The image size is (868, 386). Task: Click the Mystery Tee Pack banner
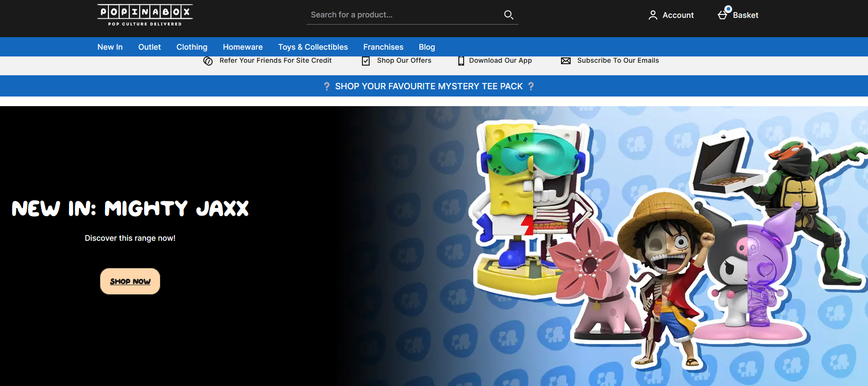point(428,86)
